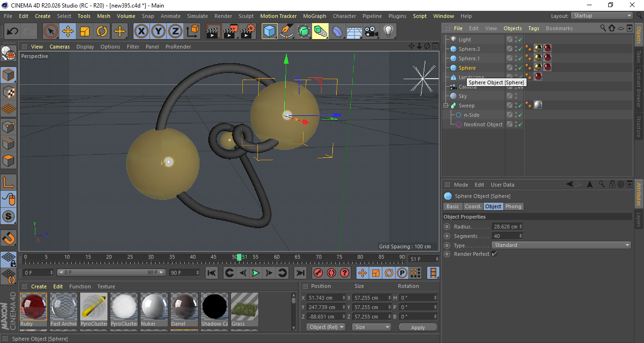Viewport: 644px width, 343px height.
Task: Click the Undo arrow icon
Action: click(13, 32)
